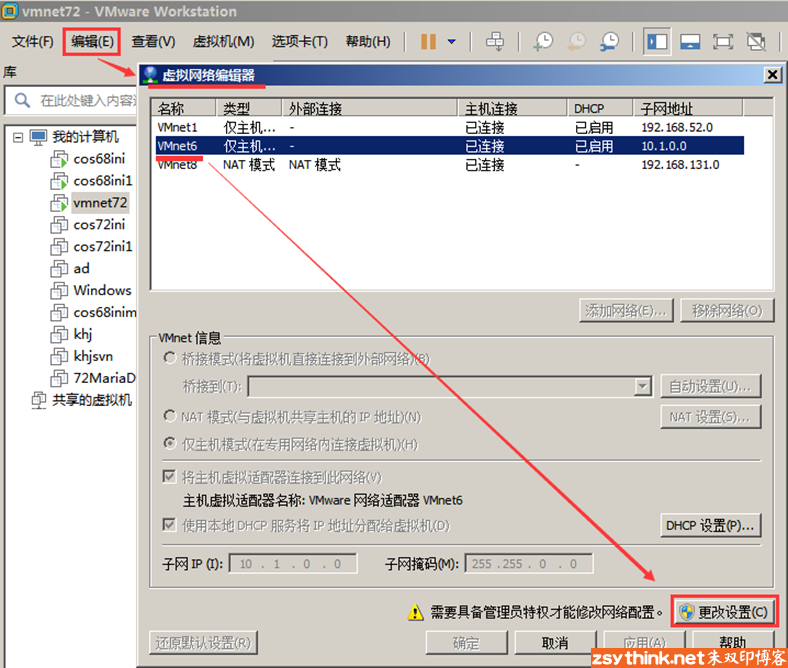Click the cos72ini VM icon

click(59, 225)
